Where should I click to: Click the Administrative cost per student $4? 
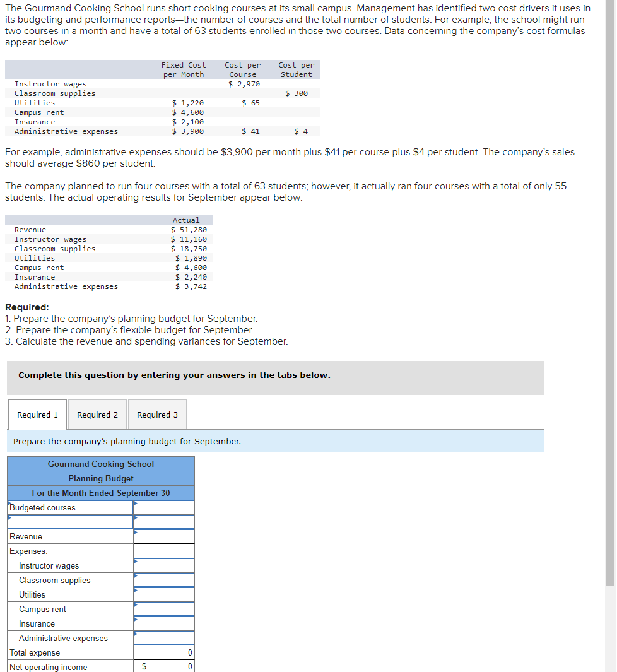tap(301, 131)
